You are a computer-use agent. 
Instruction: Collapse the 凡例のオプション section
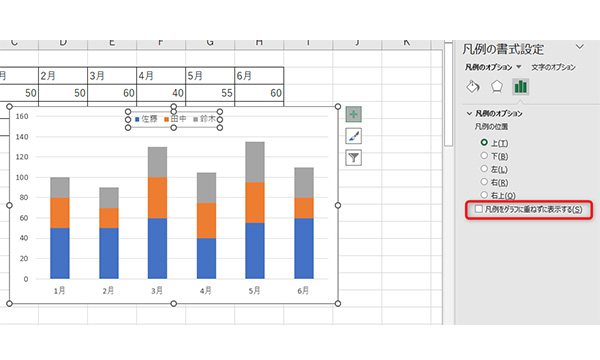coord(469,113)
